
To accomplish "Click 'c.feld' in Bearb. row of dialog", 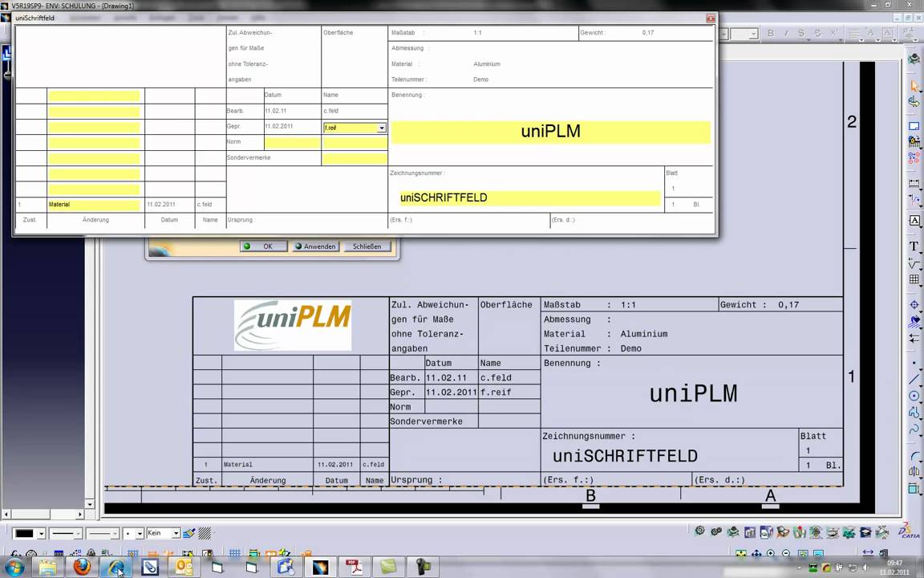I will click(x=330, y=111).
